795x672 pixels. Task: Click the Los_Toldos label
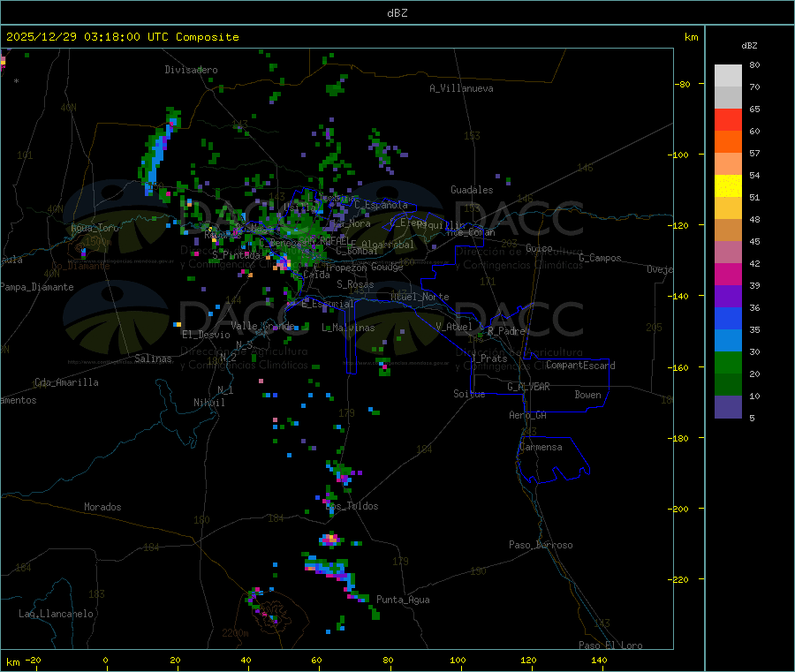352,506
